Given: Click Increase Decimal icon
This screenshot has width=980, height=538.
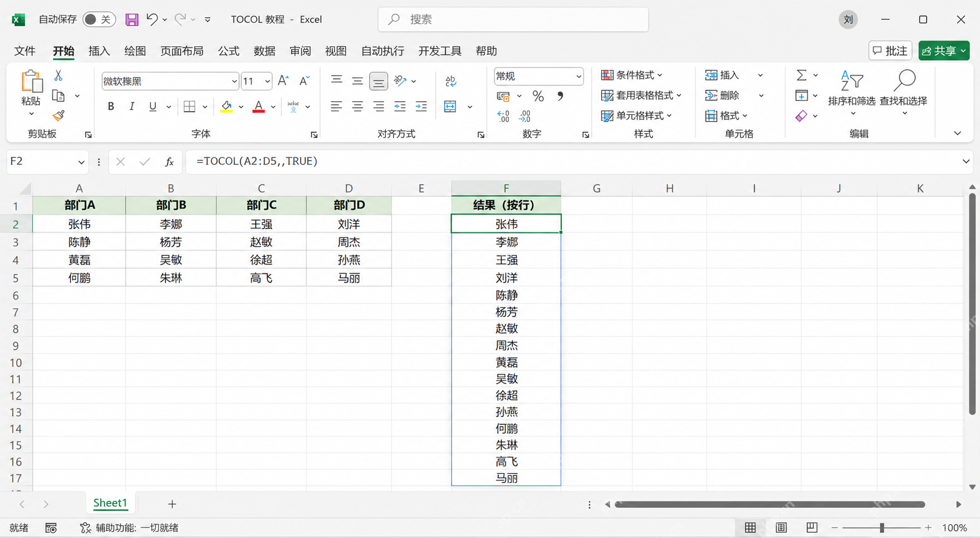Looking at the screenshot, I should click(x=503, y=116).
